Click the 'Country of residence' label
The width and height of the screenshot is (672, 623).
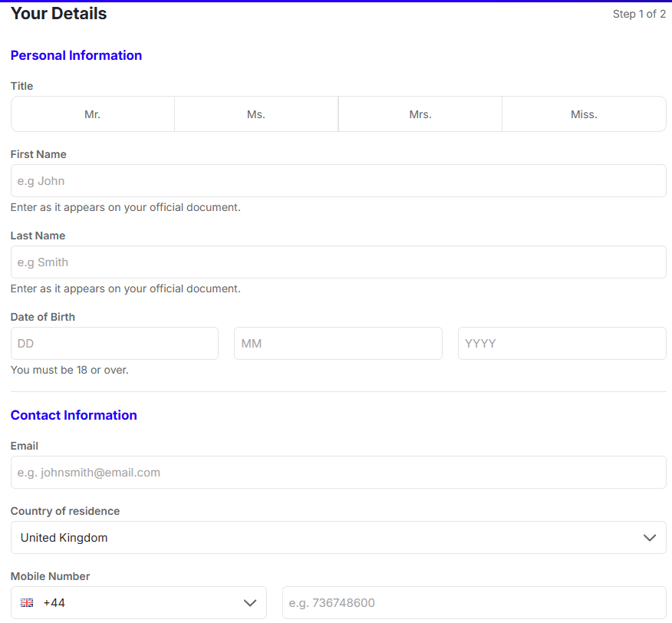click(65, 511)
